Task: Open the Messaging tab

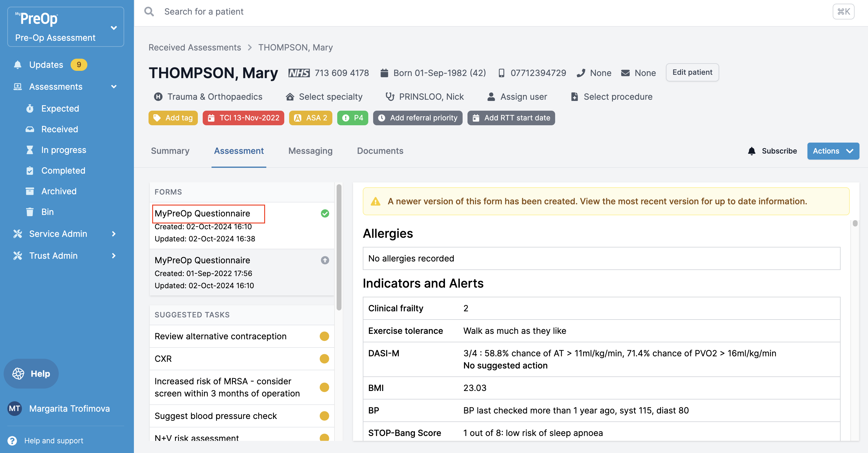Action: tap(310, 151)
